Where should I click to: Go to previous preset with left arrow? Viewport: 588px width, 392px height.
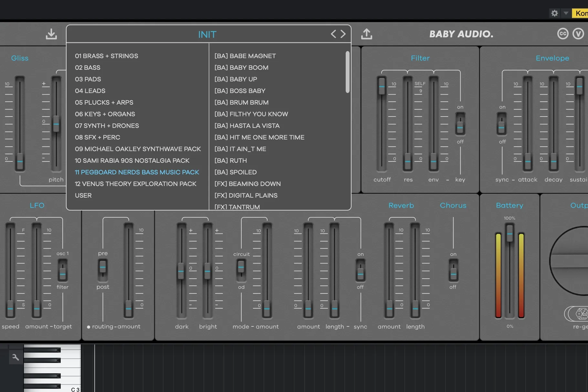point(333,34)
